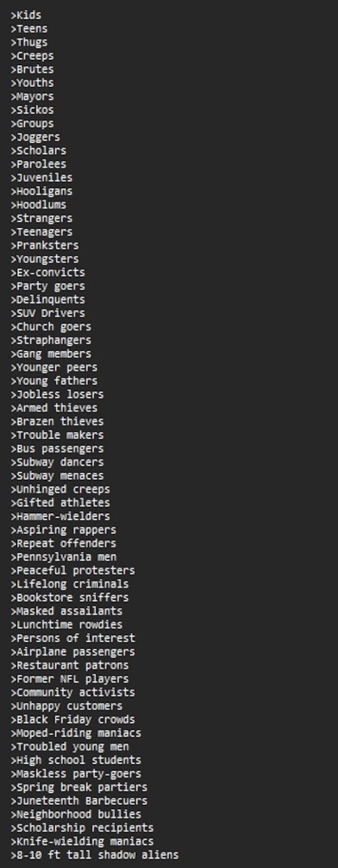Place cursor on ">Straphangers" text
Screen dimensions: 338x868
point(51,340)
